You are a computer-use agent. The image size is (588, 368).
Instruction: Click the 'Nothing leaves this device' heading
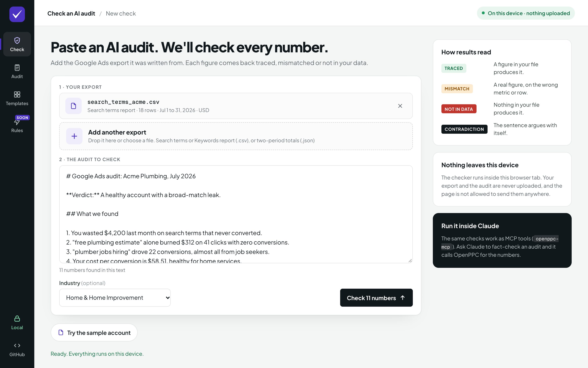point(480,165)
